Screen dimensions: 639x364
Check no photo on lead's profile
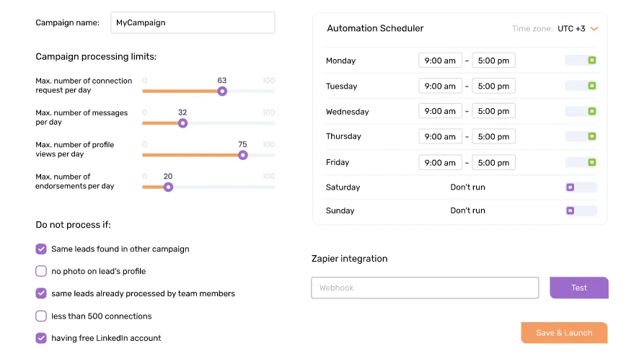click(41, 271)
